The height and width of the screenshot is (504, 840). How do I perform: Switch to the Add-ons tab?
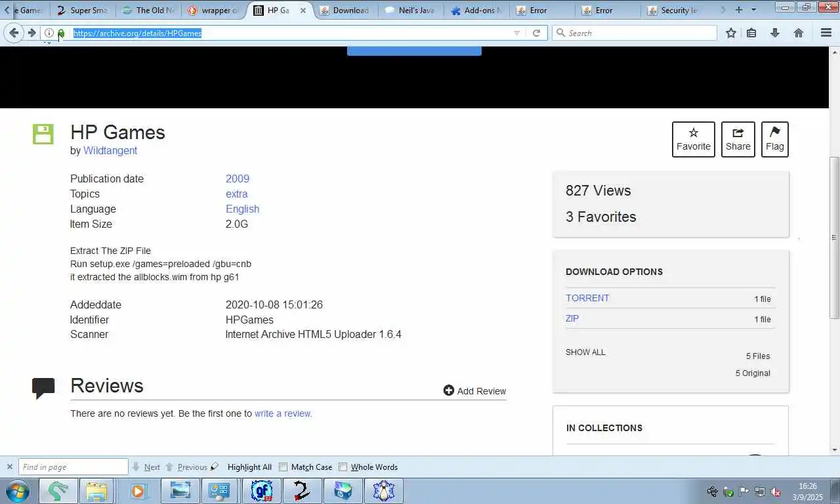coord(476,10)
